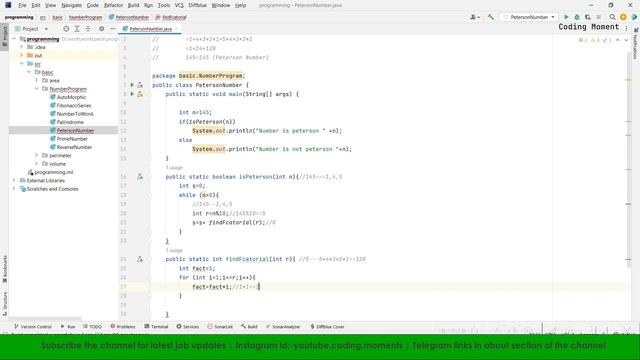This screenshot has width=640, height=360.
Task: Open the Diffblue menu
Action: (198, 5)
